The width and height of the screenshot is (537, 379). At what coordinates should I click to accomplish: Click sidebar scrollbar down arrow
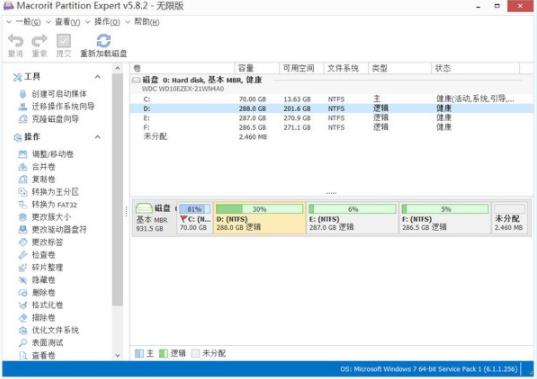coord(117,356)
